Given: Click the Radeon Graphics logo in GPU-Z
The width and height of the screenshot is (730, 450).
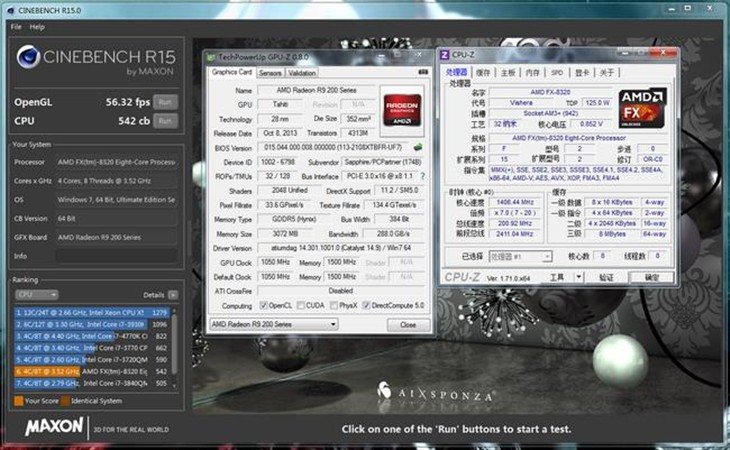Looking at the screenshot, I should [402, 110].
